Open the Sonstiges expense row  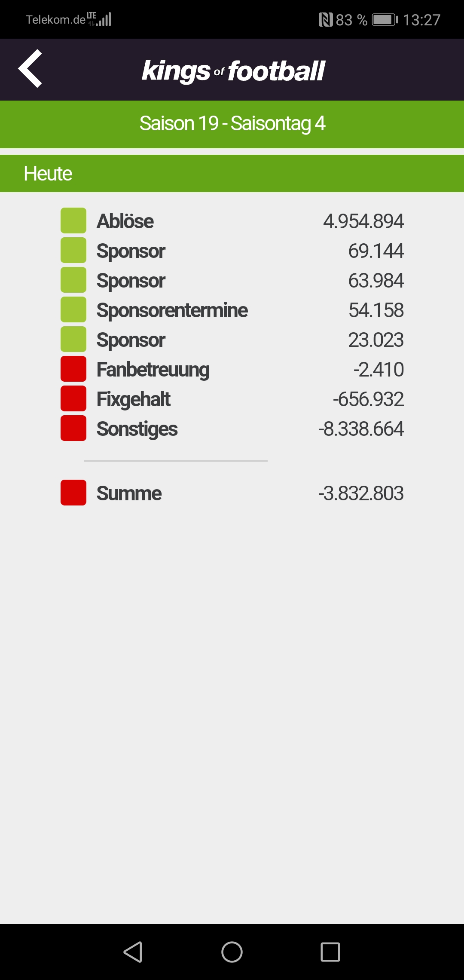pos(232,429)
